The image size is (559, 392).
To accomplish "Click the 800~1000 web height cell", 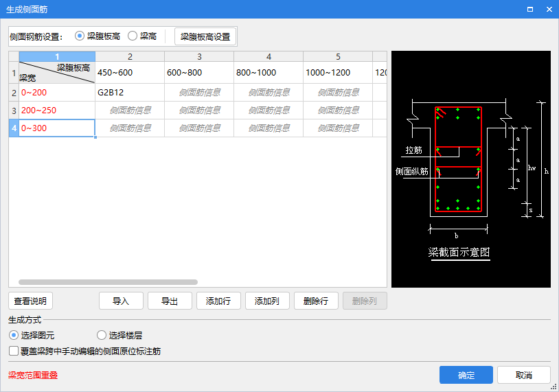I will point(269,73).
